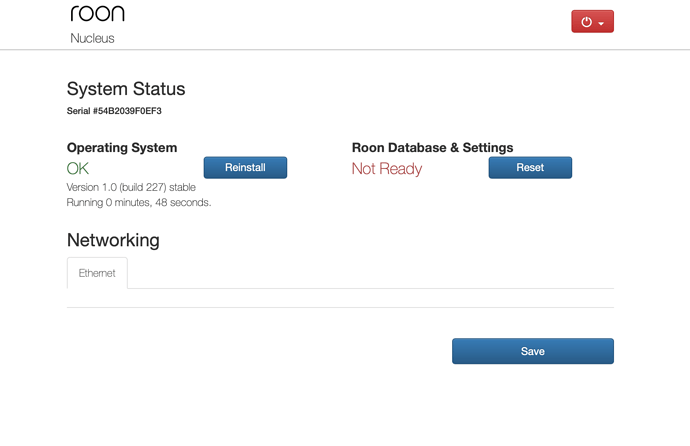Click the Roon Database & Settings heading
This screenshot has height=446, width=690.
(x=433, y=147)
